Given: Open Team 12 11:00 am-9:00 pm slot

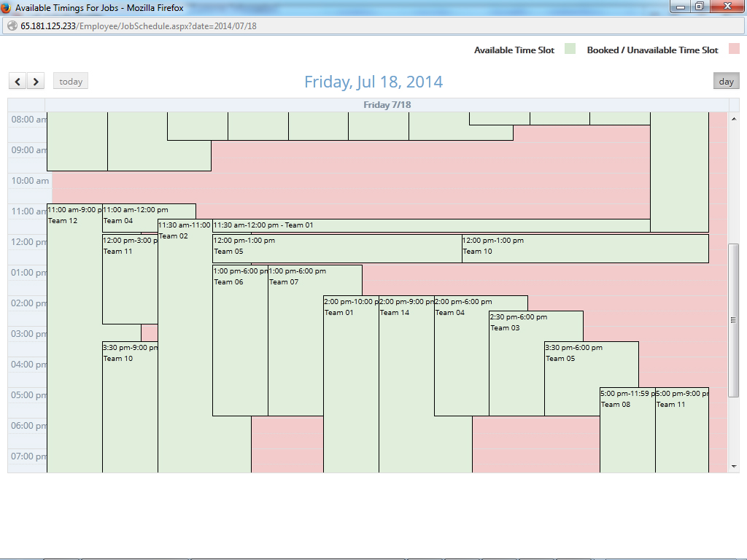Looking at the screenshot, I should click(x=74, y=338).
